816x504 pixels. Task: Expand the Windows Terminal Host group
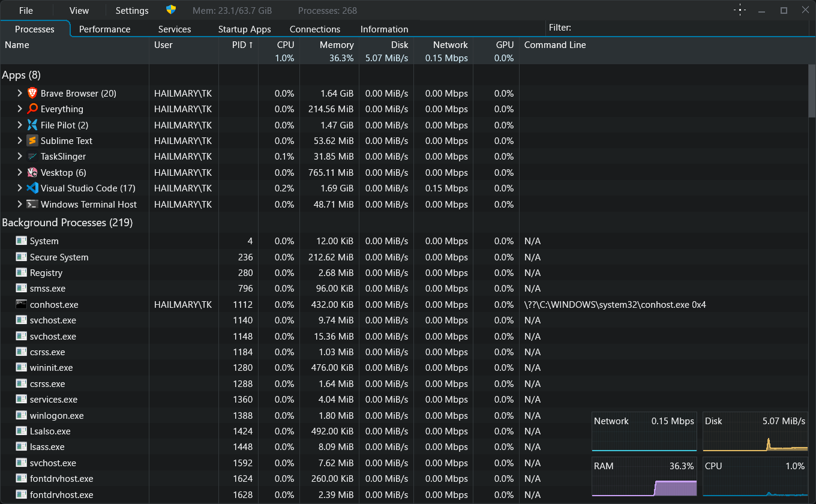(19, 204)
